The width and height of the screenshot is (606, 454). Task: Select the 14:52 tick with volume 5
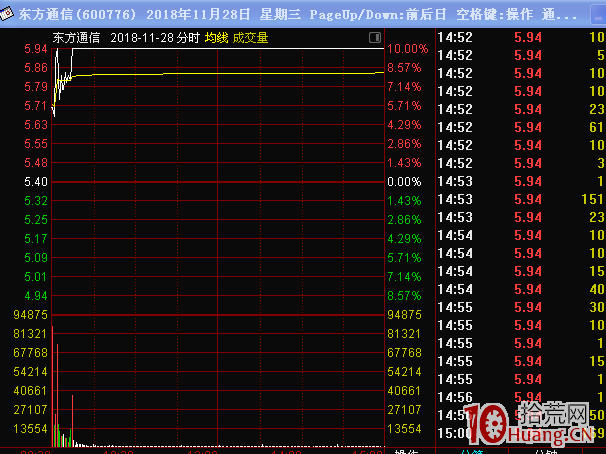coord(521,56)
